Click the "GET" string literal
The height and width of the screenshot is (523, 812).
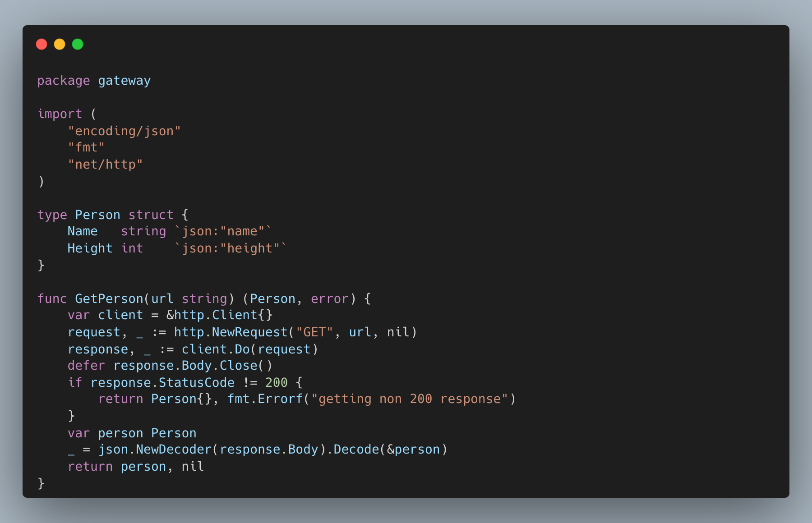(x=314, y=332)
